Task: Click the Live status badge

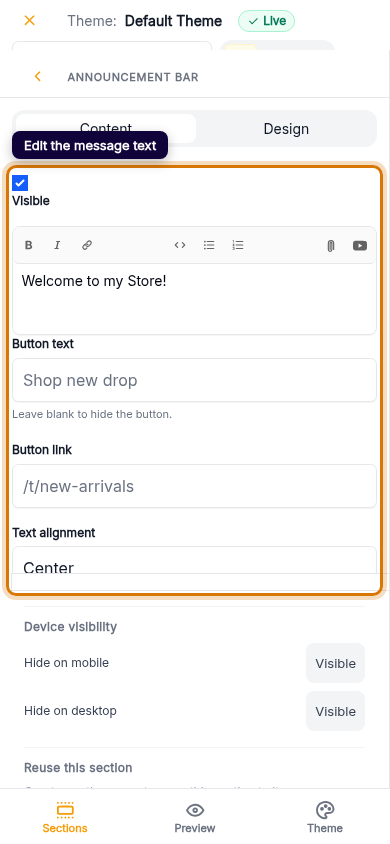Action: click(266, 21)
